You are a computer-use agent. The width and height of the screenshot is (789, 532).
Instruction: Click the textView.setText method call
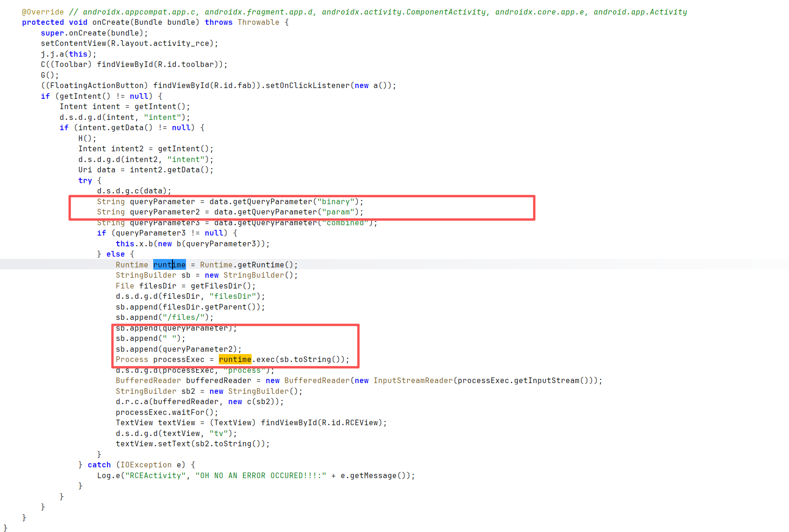pyautogui.click(x=153, y=443)
